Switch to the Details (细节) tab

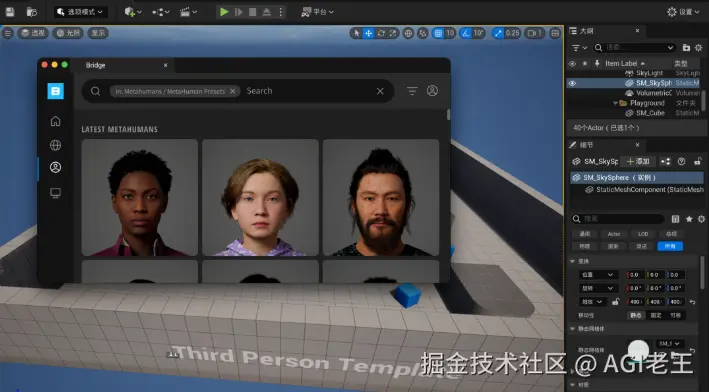pyautogui.click(x=586, y=145)
